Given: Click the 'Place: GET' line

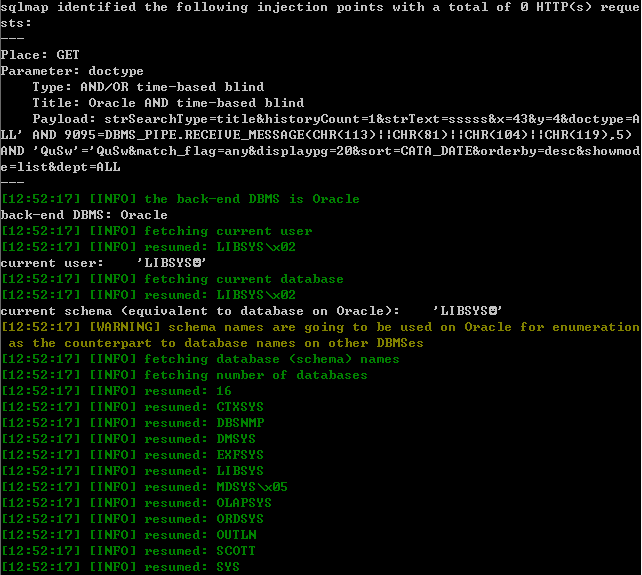Looking at the screenshot, I should tap(40, 55).
